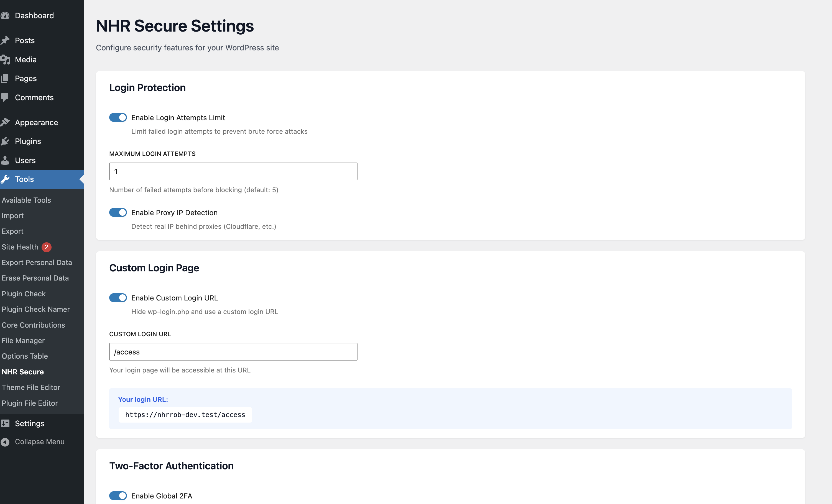
Task: Open the NHR Secure menu entry
Action: coord(23,372)
